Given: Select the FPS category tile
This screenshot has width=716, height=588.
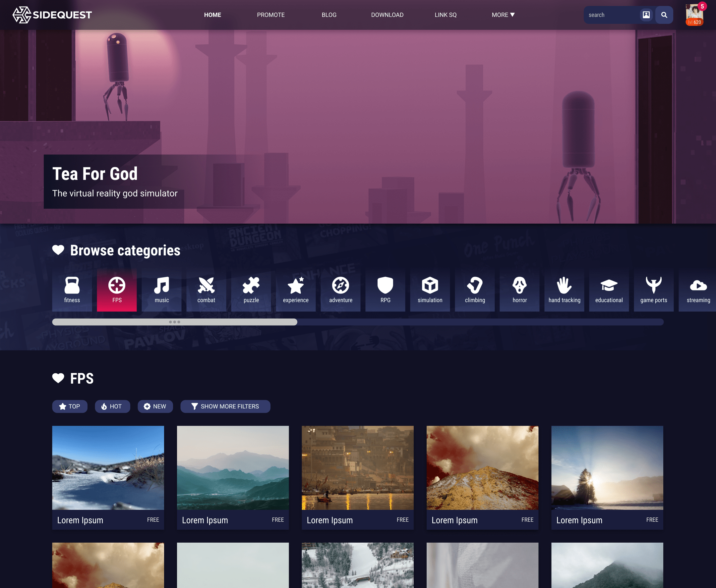Looking at the screenshot, I should coord(117,290).
